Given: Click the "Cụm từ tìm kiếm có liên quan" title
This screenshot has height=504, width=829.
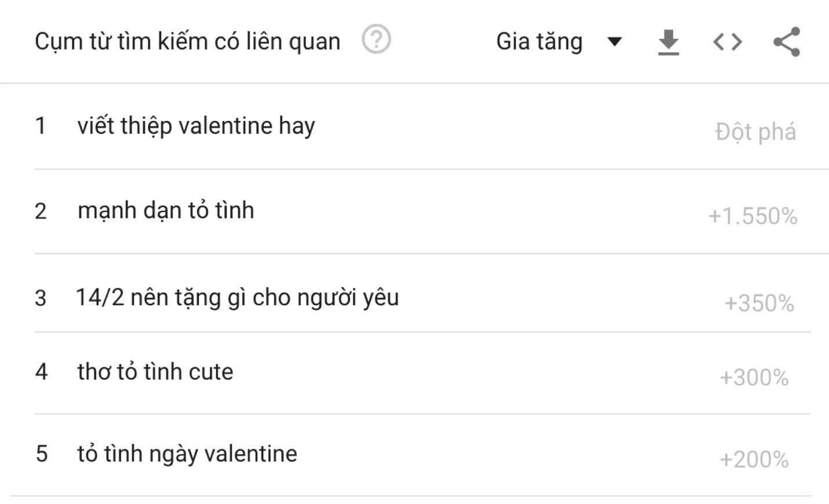Looking at the screenshot, I should click(x=187, y=42).
